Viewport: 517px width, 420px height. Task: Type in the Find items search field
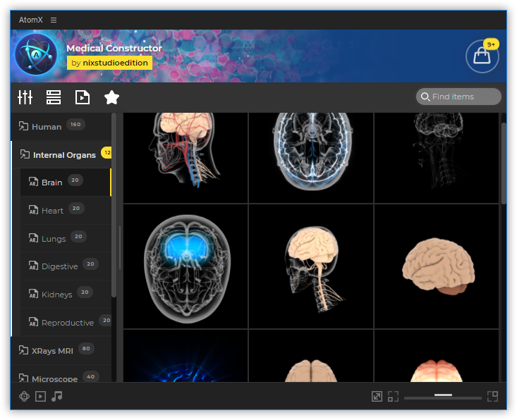click(458, 97)
